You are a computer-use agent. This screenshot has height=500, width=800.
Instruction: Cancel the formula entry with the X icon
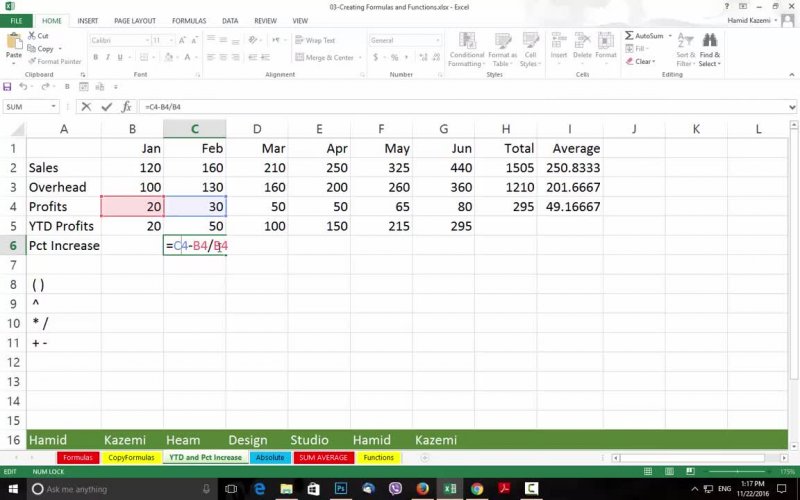(87, 107)
